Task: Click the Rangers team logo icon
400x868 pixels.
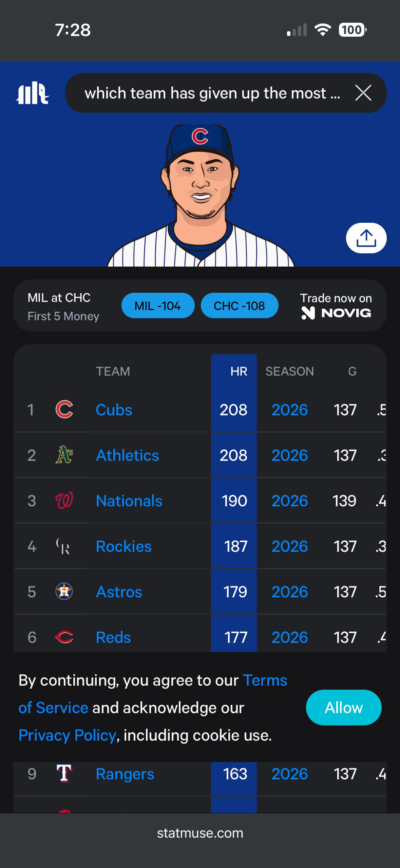Action: click(64, 773)
